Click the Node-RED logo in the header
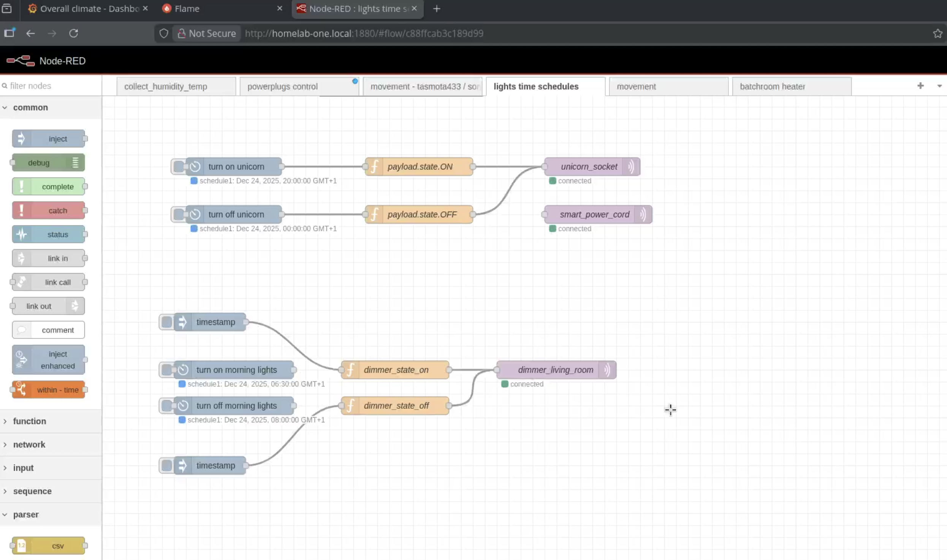Image resolution: width=947 pixels, height=560 pixels. [x=21, y=61]
